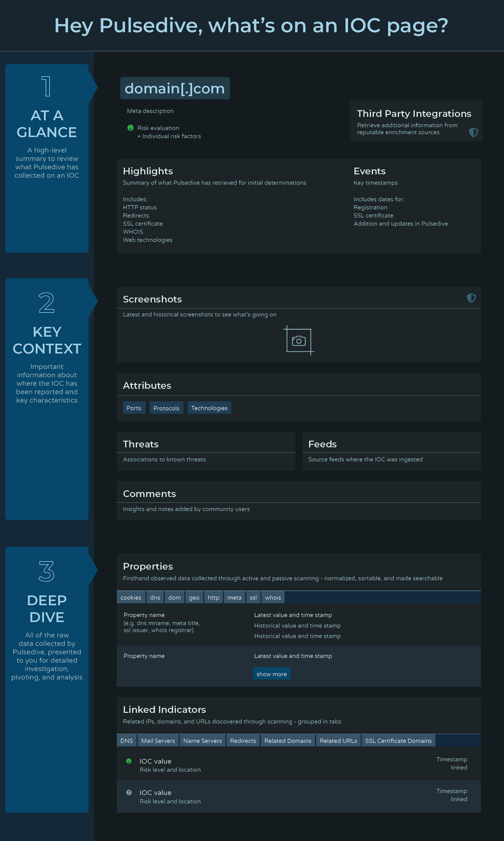Screen dimensions: 504x841
Task: Click the gray question mark risk icon
Action: [x=129, y=793]
